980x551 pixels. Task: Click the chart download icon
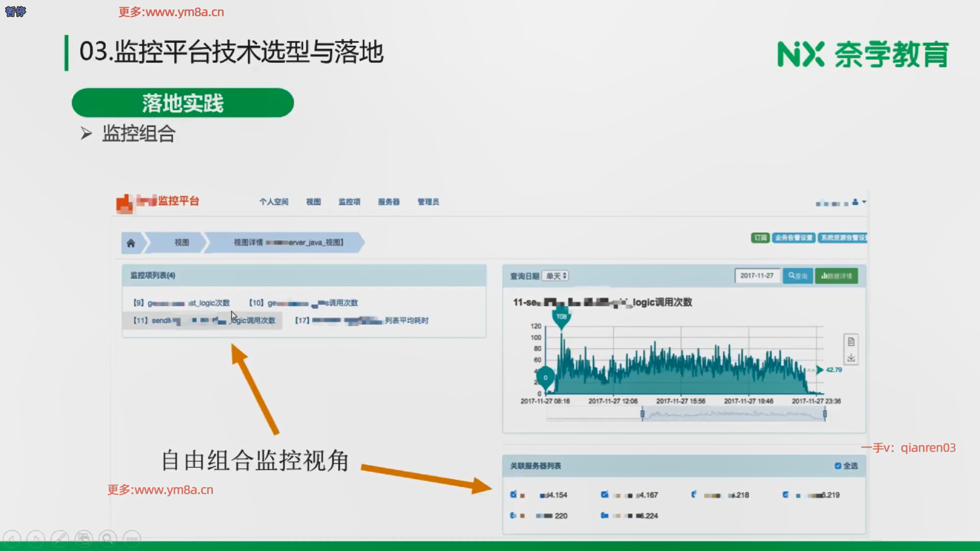click(x=851, y=358)
